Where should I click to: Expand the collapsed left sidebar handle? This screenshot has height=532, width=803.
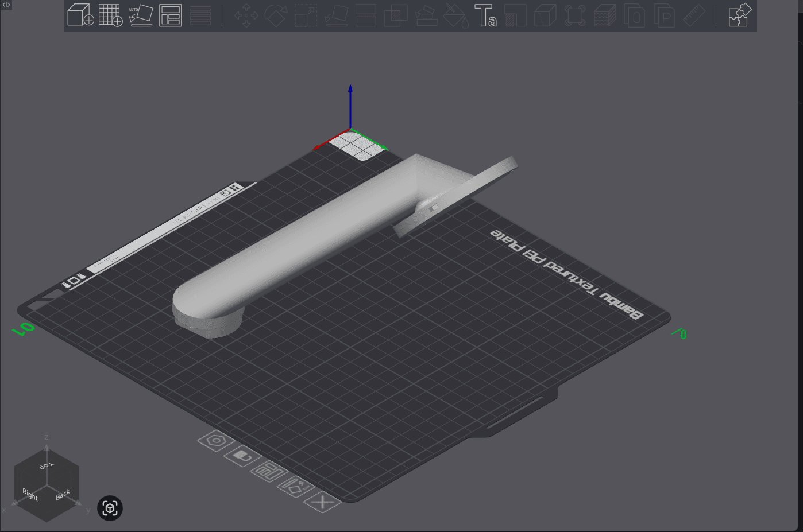[x=6, y=5]
